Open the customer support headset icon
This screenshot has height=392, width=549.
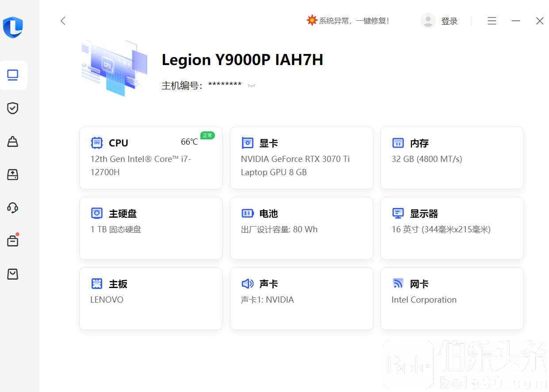point(13,208)
